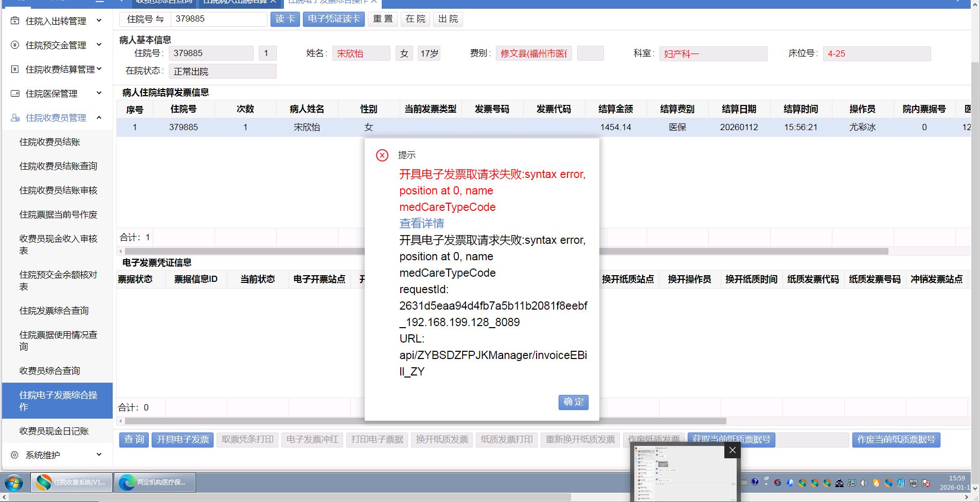
Task: Expand 系统维护 menu chevron
Action: click(x=99, y=455)
